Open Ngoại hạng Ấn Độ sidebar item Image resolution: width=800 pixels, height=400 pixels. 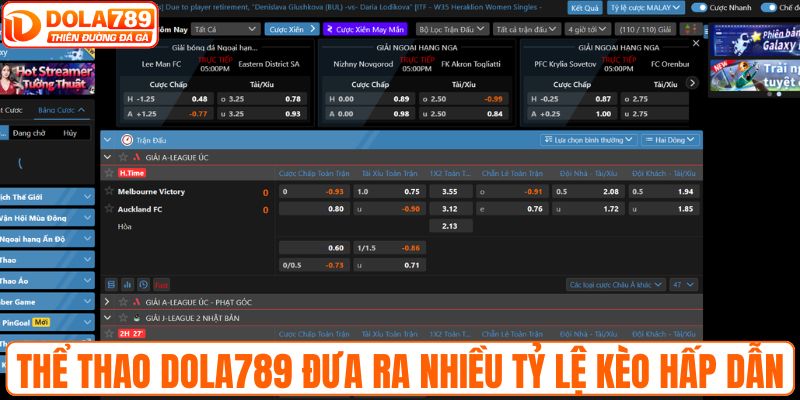click(x=46, y=239)
